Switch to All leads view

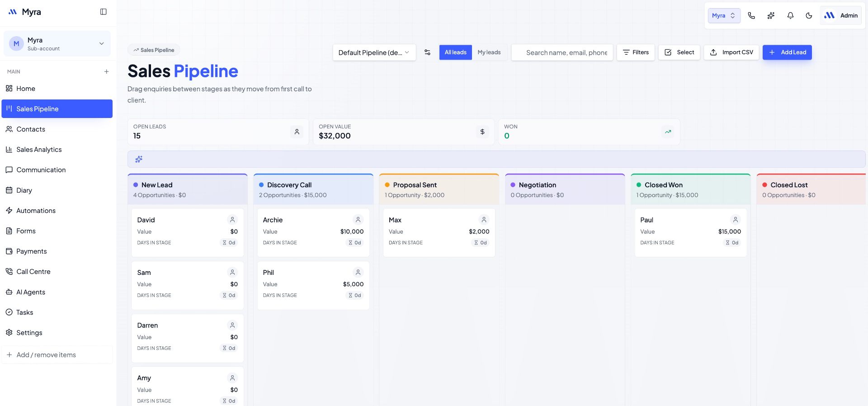pos(455,52)
